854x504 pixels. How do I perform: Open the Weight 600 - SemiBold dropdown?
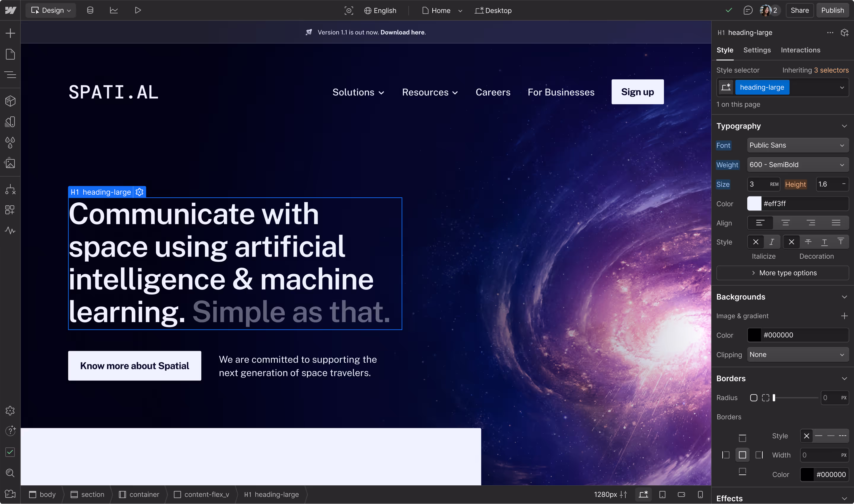(x=797, y=165)
